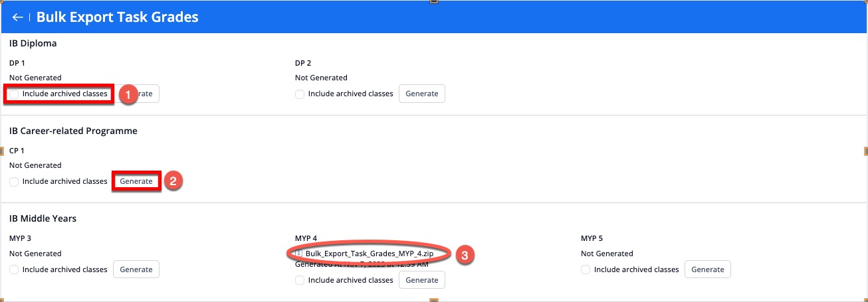Enable Include archived classes for DP 1

click(15, 94)
